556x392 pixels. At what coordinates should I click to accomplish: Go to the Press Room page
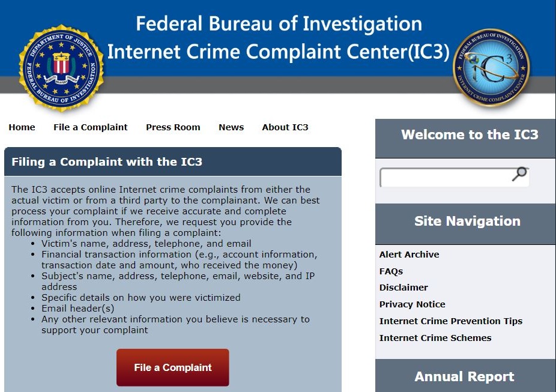click(x=173, y=127)
